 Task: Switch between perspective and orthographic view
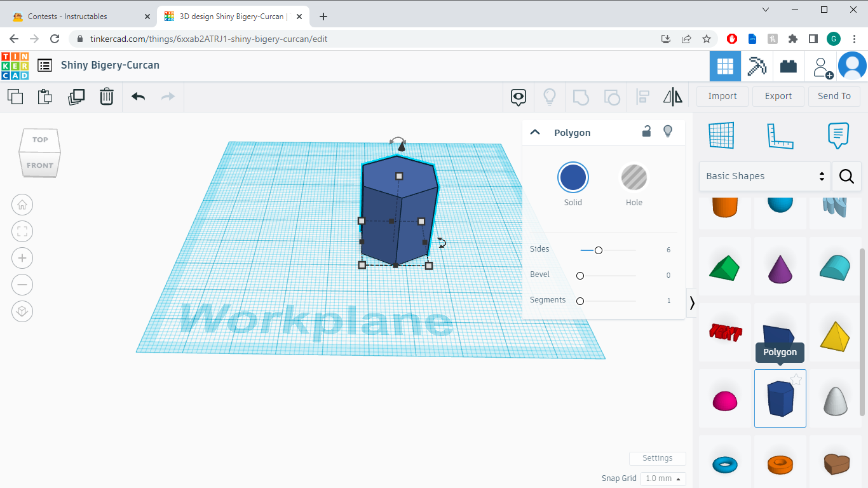point(22,311)
